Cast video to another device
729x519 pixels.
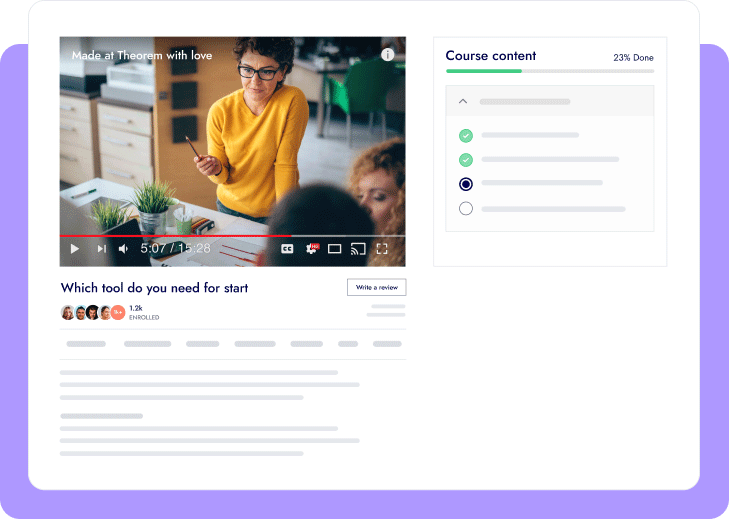coord(358,249)
